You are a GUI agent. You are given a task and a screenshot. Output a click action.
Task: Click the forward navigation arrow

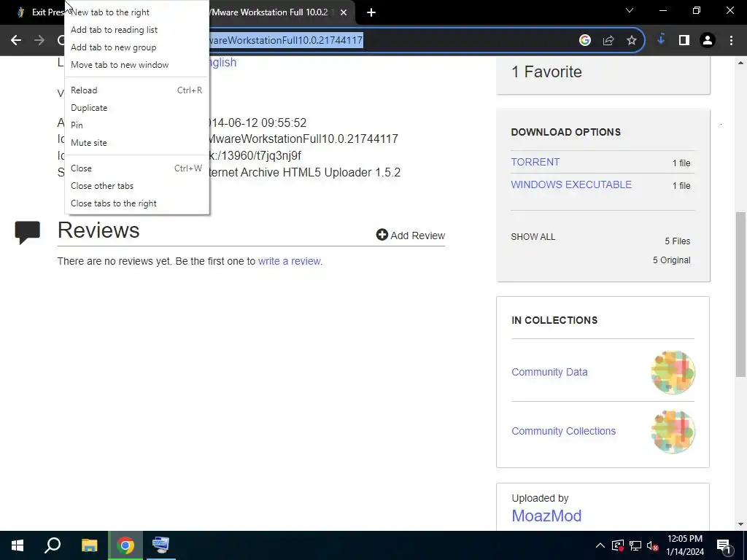39,41
